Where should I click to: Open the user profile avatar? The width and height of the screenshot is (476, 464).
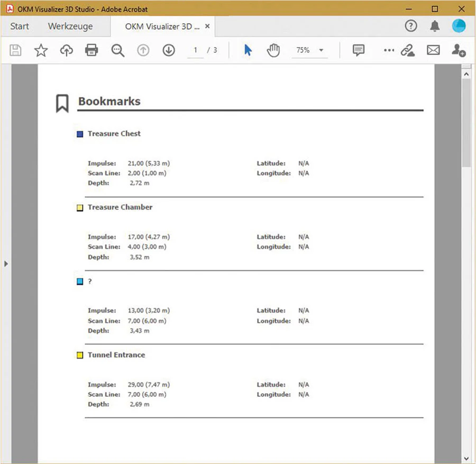(x=459, y=26)
